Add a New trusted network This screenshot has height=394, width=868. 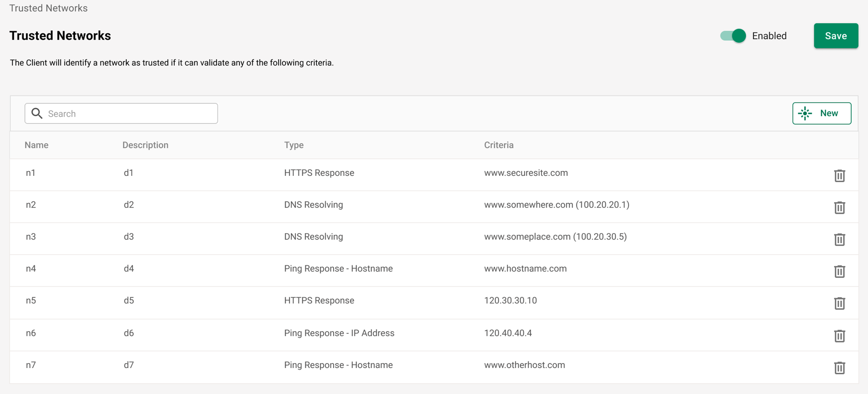coord(821,113)
